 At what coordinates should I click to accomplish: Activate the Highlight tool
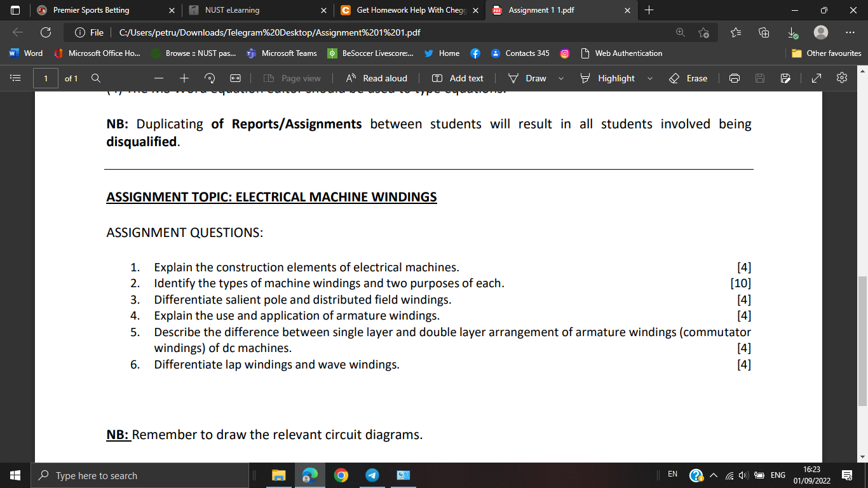608,78
